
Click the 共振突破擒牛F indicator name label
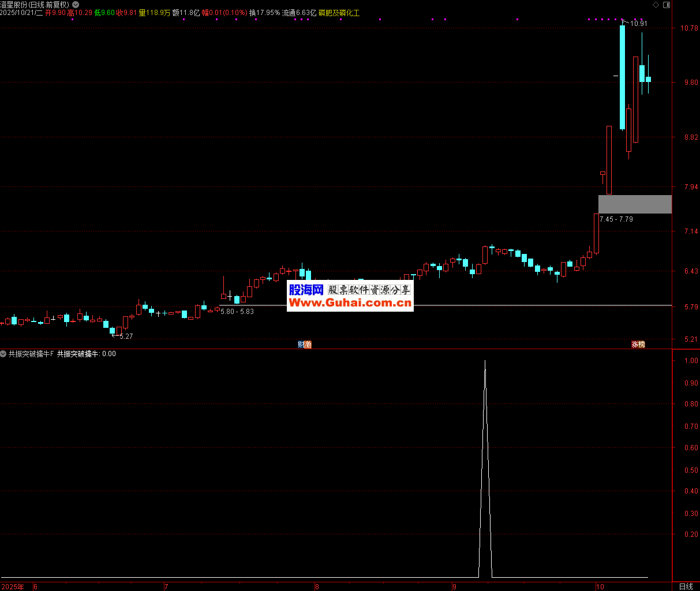31,354
